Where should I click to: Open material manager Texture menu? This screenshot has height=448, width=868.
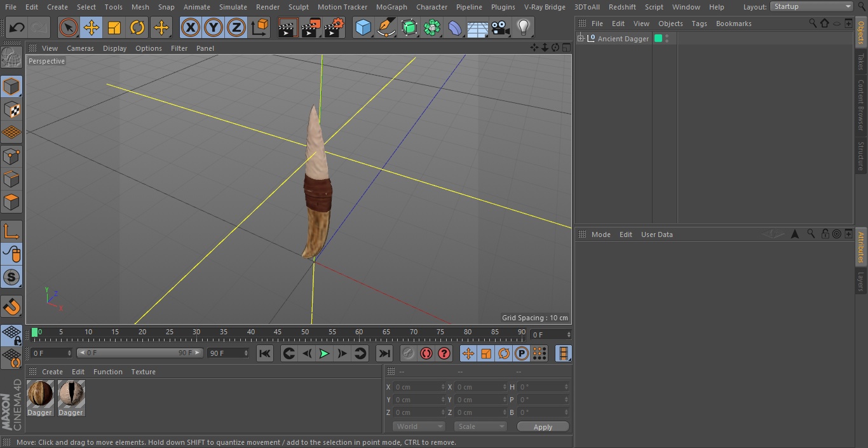pos(143,372)
